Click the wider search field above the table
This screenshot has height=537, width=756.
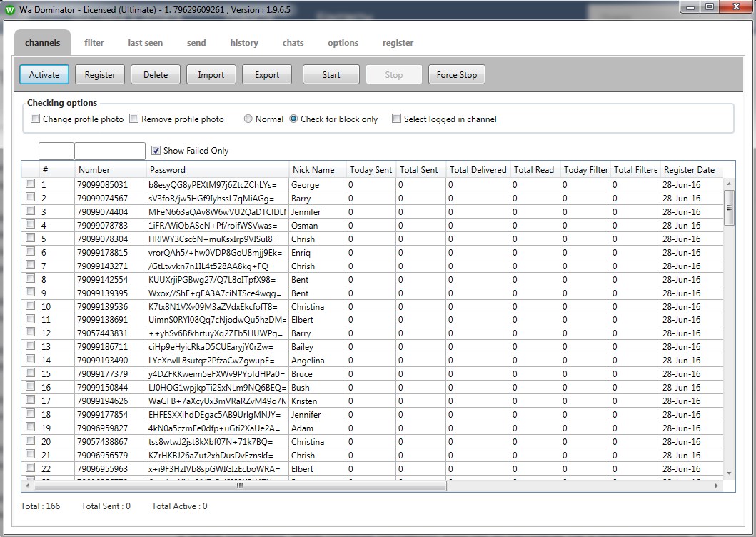point(110,151)
